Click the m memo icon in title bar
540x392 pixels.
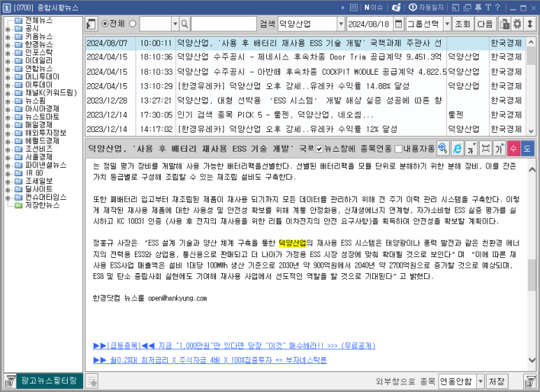(x=353, y=7)
